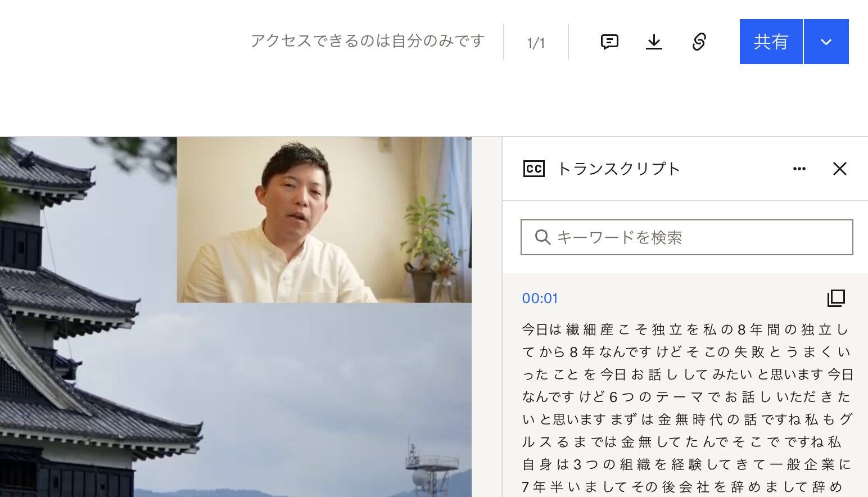Image resolution: width=868 pixels, height=497 pixels.
Task: Open the transcript more options ellipsis
Action: point(799,169)
